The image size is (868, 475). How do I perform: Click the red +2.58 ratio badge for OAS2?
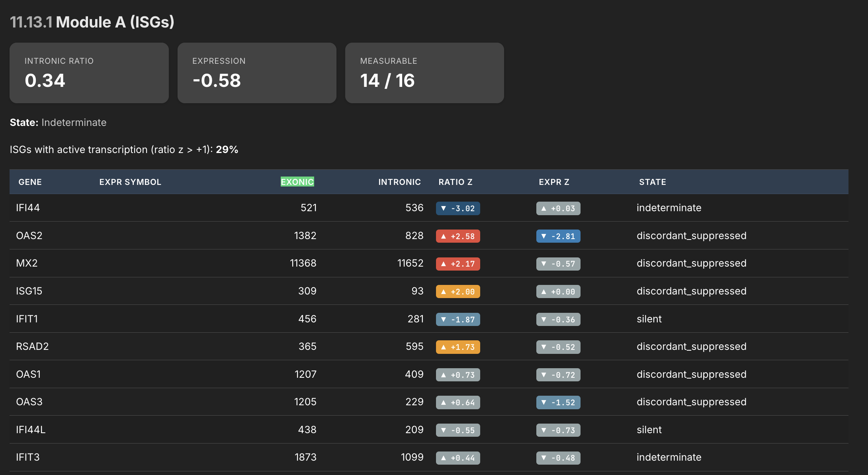coord(458,236)
